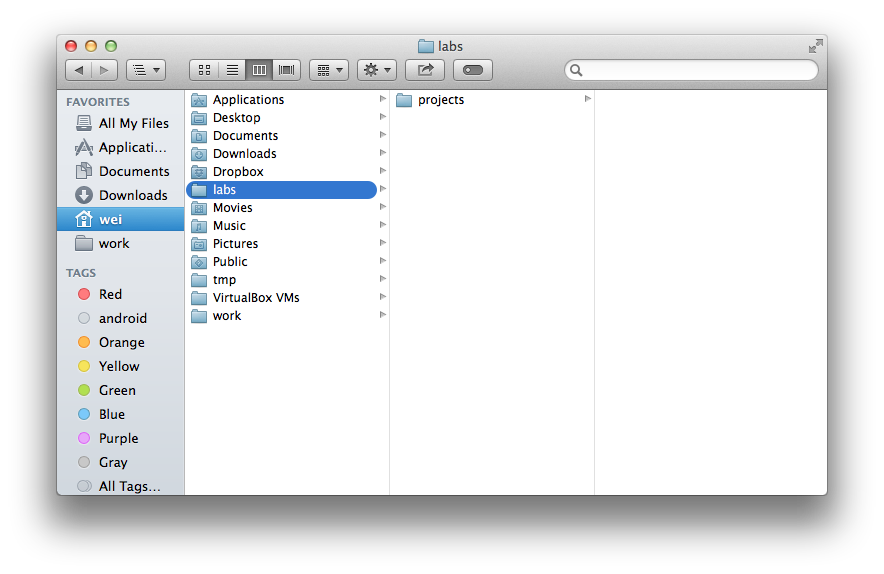
Task: Open the gear Action menu
Action: tap(377, 70)
